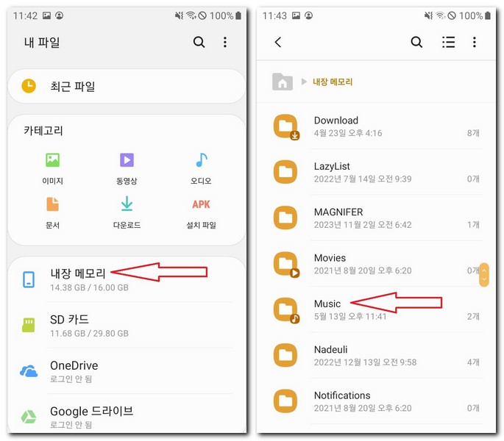Click the 5월 13일 오후 11:41 date
The width and height of the screenshot is (504, 441).
(350, 316)
